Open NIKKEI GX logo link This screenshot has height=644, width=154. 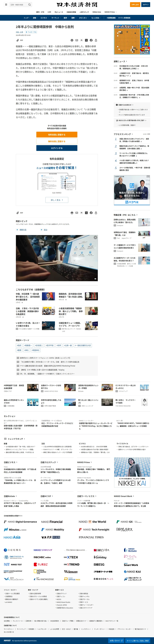click(x=129, y=522)
